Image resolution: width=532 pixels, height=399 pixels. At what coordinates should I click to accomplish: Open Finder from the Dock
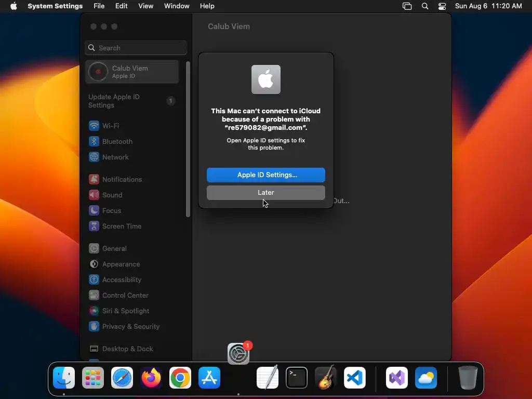tap(64, 378)
